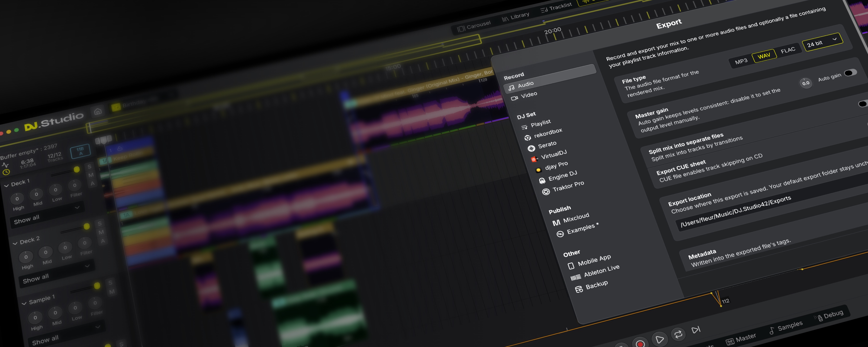Collapse the Deck 1 section
The width and height of the screenshot is (868, 347).
pos(7,186)
